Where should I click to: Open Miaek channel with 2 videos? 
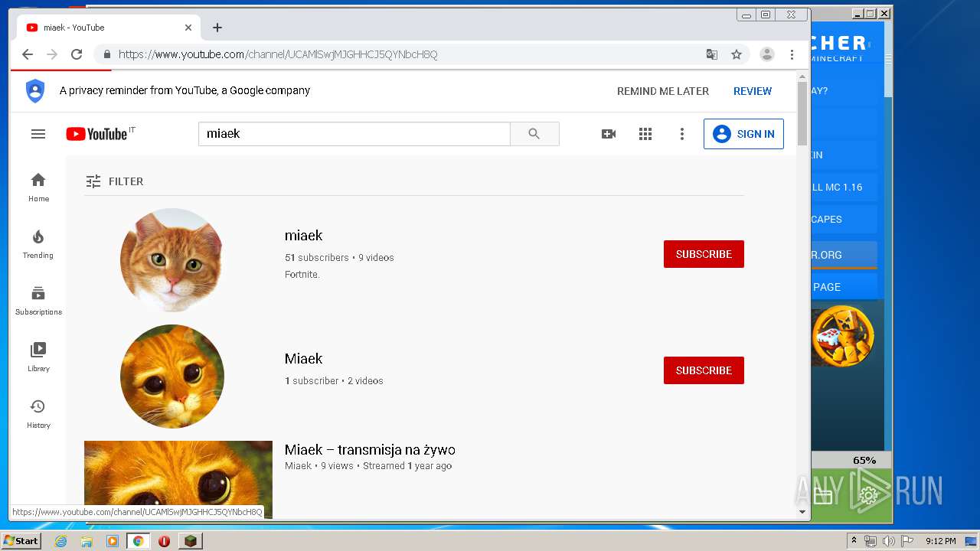(303, 359)
